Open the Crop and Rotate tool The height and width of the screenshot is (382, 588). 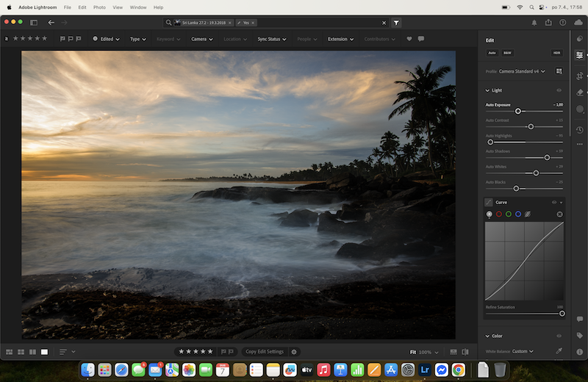[x=580, y=76]
